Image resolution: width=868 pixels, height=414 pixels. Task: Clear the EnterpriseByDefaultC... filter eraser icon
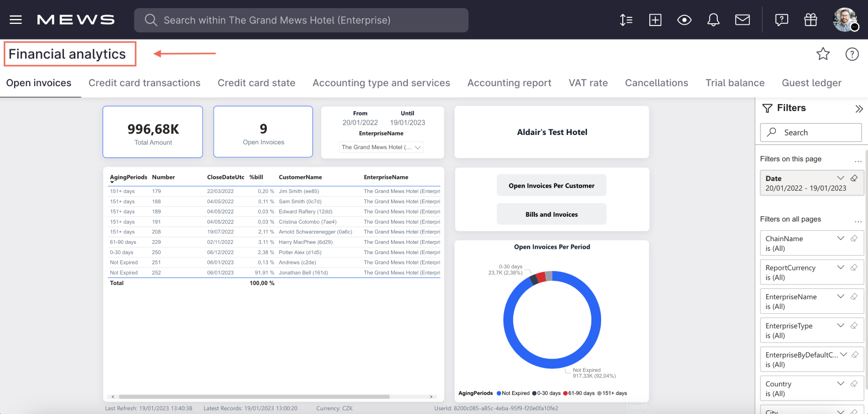pos(855,354)
